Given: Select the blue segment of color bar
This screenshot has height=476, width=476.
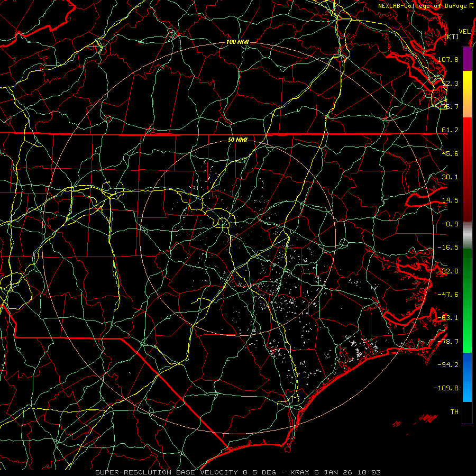Looking at the screenshot, I should coord(467,377).
